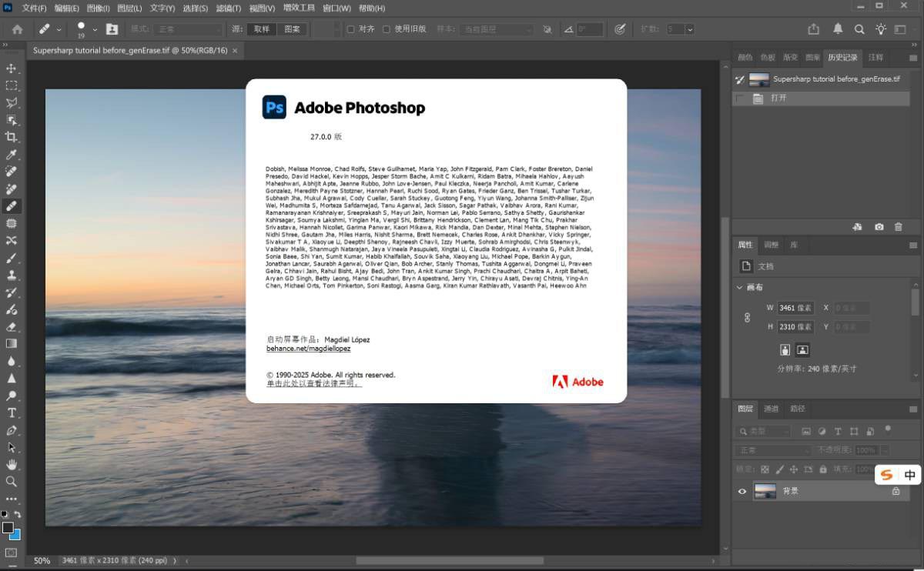Select the Horizontal Type tool

pyautogui.click(x=12, y=412)
